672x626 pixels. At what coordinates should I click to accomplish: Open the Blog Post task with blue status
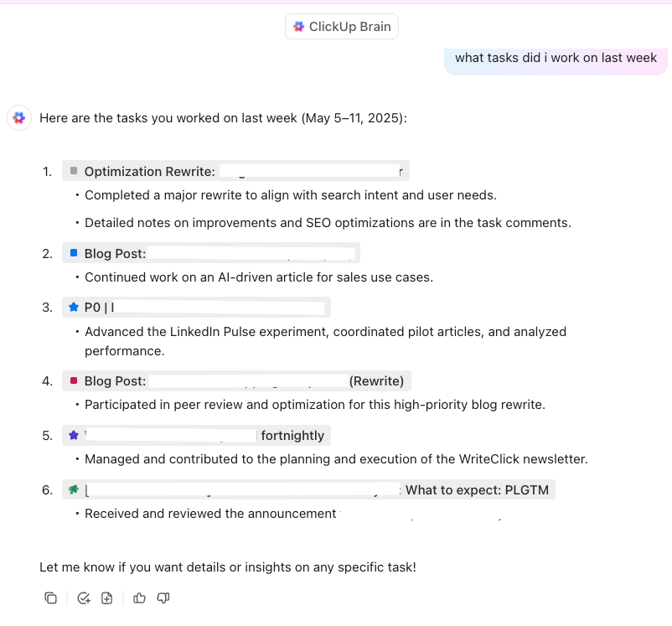point(211,253)
